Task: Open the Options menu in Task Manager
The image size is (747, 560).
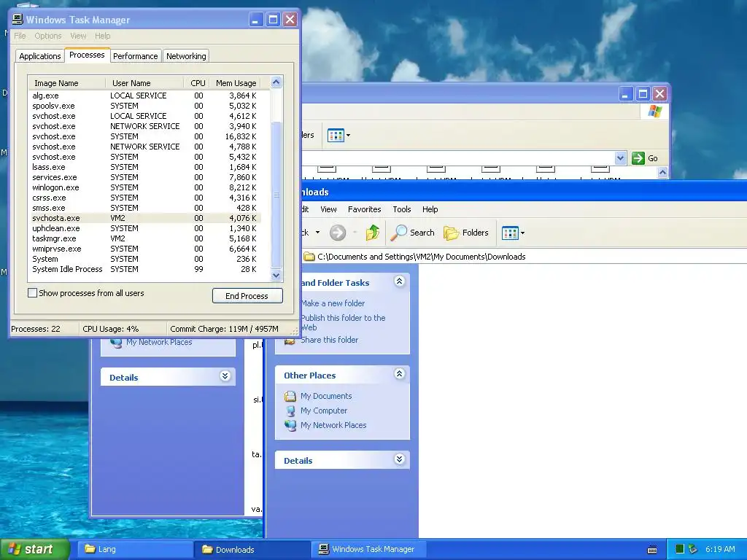Action: click(47, 36)
